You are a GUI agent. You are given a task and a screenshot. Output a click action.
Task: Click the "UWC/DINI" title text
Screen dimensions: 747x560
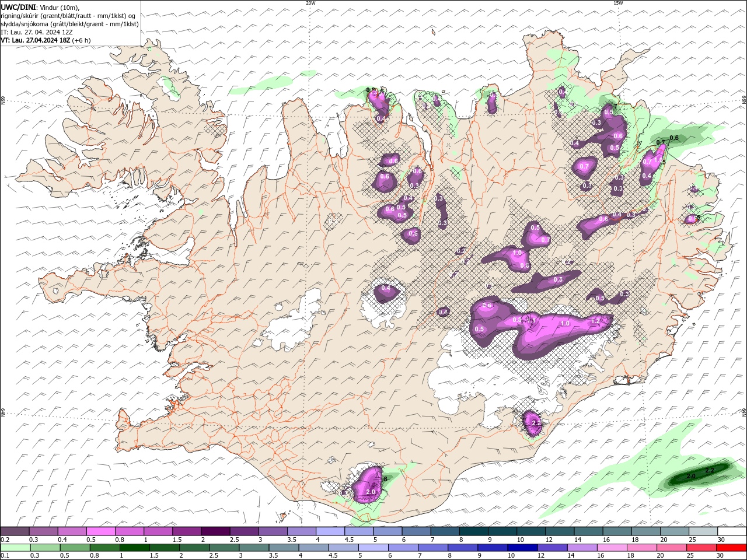tap(18, 7)
